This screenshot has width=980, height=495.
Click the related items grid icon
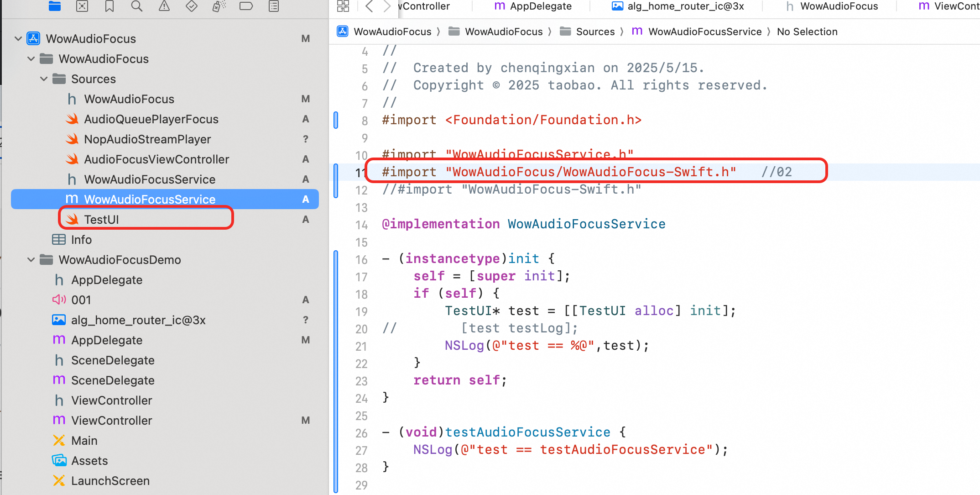coord(343,6)
